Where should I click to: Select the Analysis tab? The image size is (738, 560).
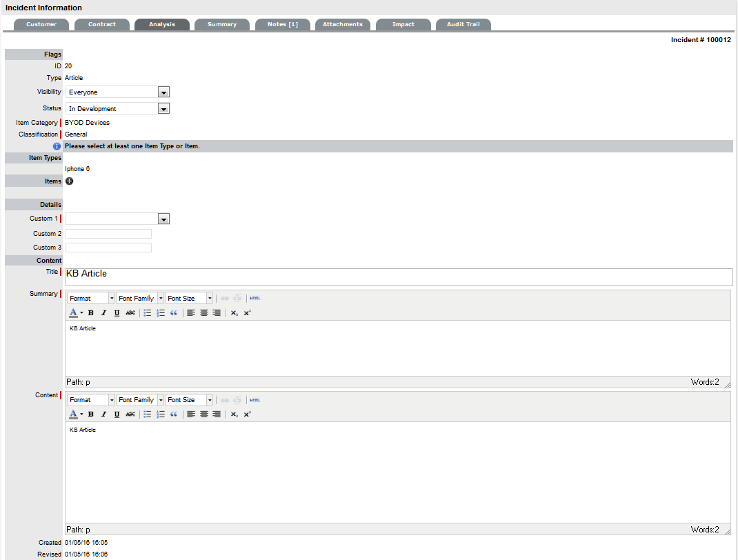[x=162, y=24]
